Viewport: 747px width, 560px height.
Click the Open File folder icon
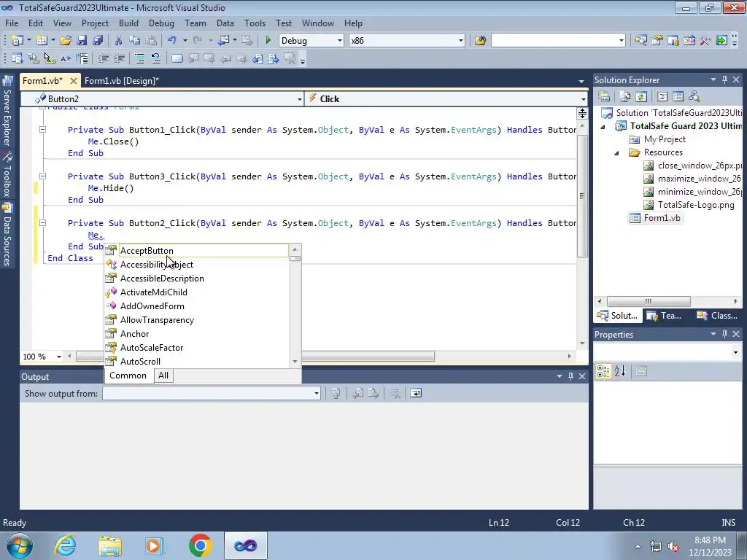tap(66, 41)
